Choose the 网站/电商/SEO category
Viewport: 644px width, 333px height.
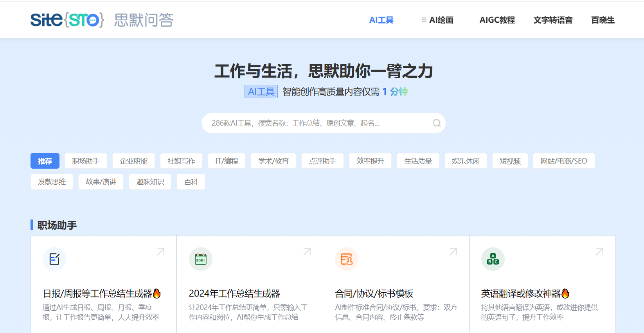[563, 161]
